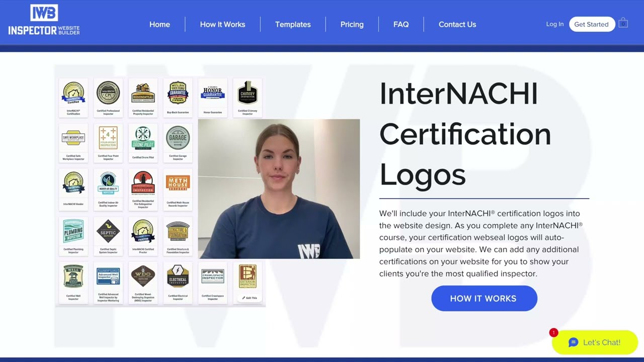Image resolution: width=644 pixels, height=362 pixels.
Task: Select the Certified Electrical Inspector badge
Action: (178, 283)
